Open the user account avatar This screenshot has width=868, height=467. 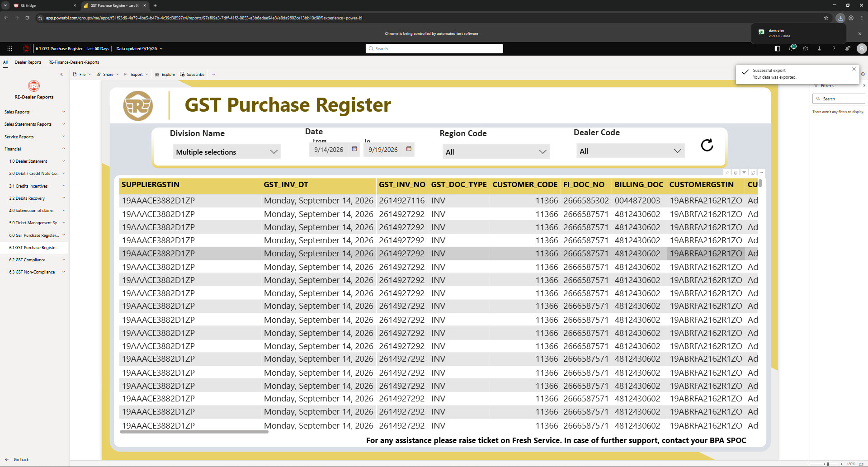862,48
